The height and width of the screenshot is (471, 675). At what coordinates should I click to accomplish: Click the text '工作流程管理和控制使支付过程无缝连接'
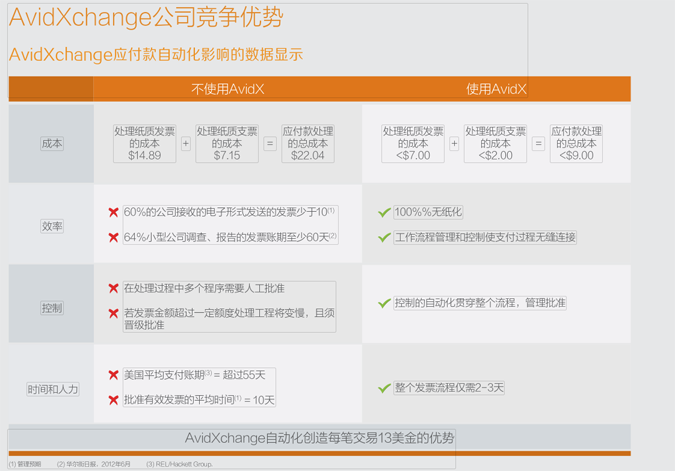pyautogui.click(x=485, y=237)
